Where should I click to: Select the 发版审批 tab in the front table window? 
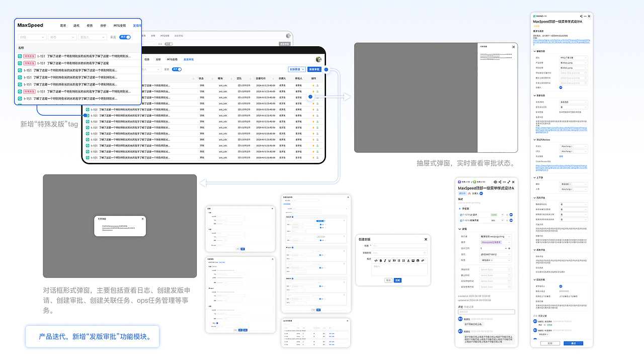(189, 59)
